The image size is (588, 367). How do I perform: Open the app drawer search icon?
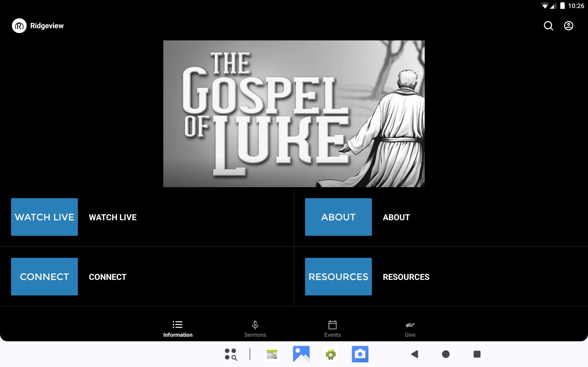tap(231, 354)
